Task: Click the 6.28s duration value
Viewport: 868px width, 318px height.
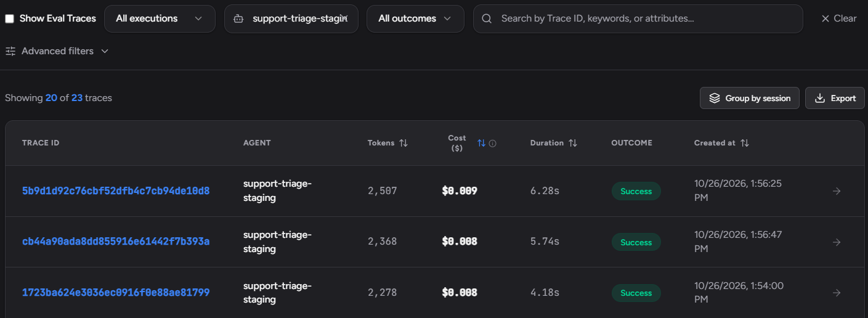Action: point(545,191)
